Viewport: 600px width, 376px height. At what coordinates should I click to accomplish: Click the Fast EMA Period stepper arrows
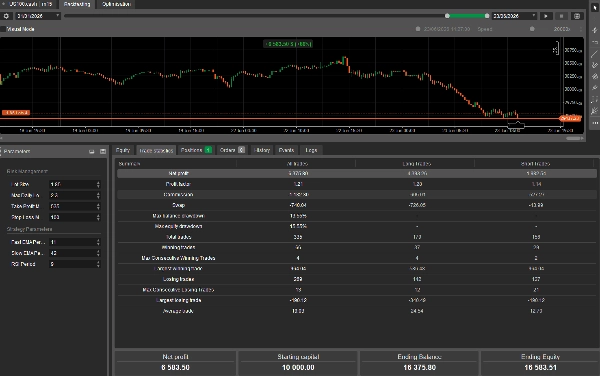pos(98,242)
